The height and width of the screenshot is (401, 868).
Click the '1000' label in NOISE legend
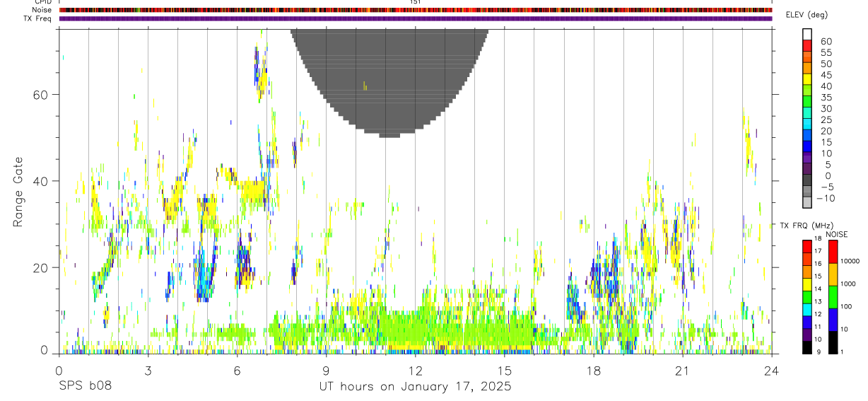coord(848,284)
